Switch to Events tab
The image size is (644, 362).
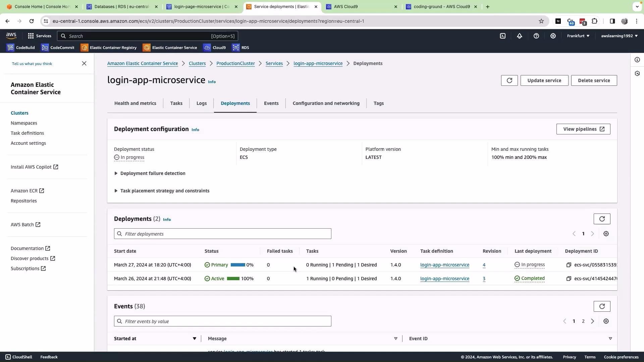click(271, 104)
